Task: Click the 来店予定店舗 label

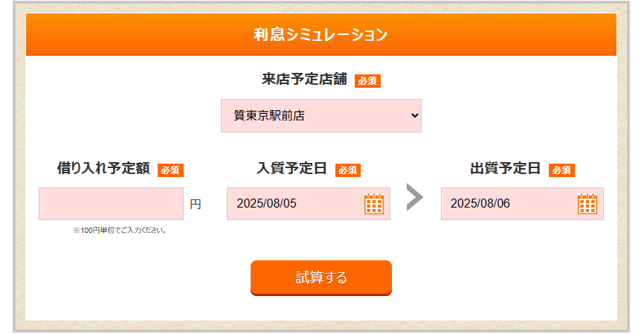Action: pos(304,79)
